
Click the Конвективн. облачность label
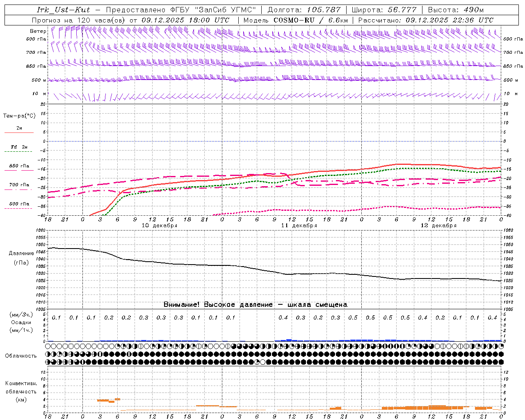(x=21, y=388)
